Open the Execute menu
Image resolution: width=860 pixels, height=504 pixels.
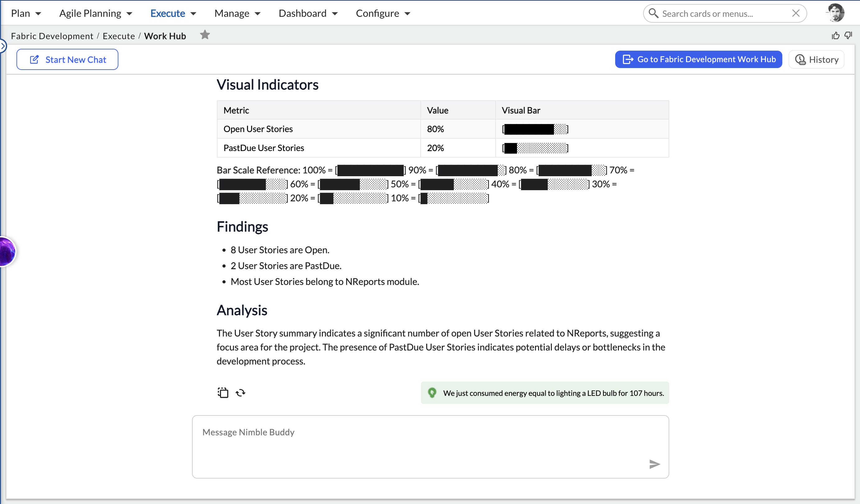tap(173, 13)
